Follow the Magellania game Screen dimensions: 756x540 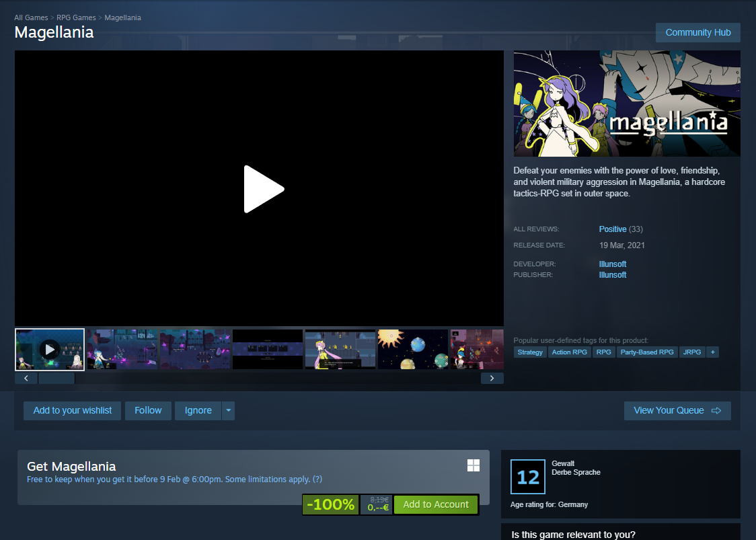click(148, 410)
